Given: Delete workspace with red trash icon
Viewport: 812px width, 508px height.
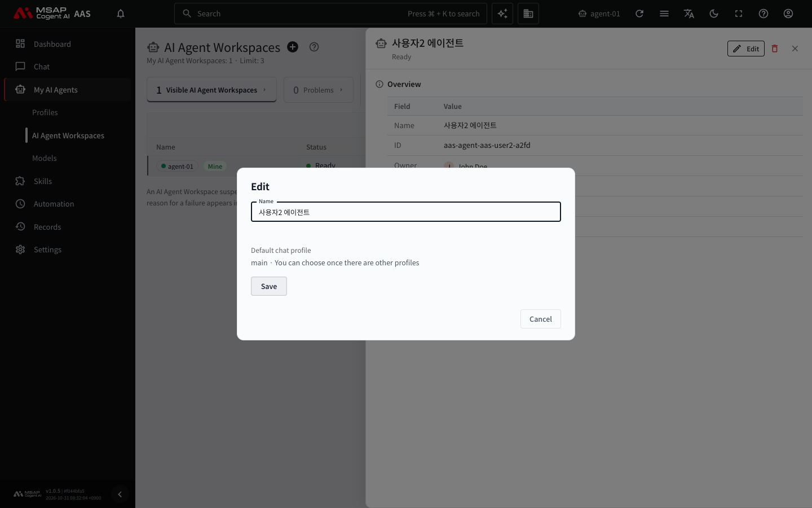Looking at the screenshot, I should point(775,49).
